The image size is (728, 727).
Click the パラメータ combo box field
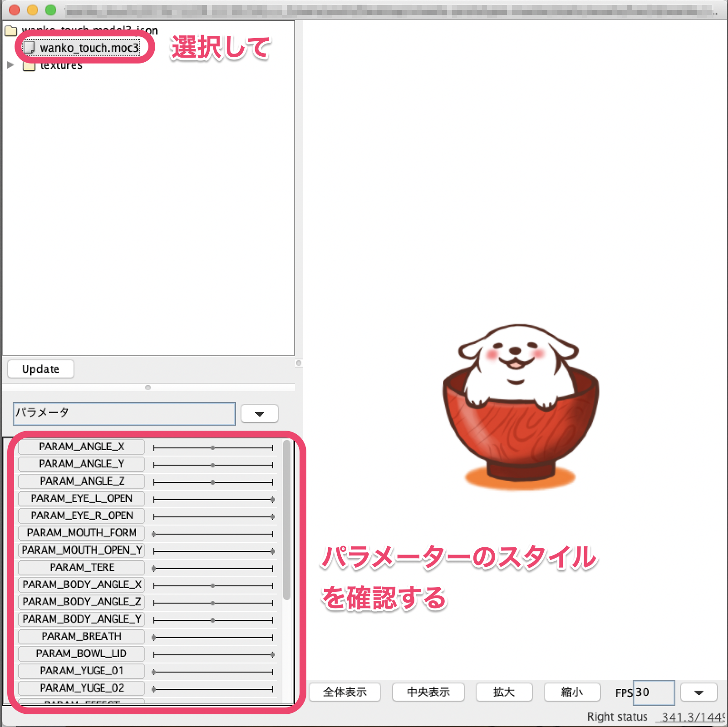tap(124, 413)
